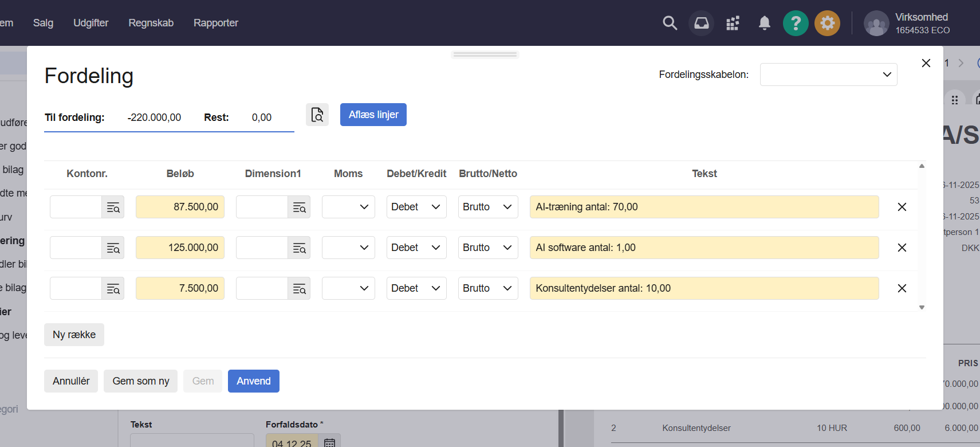Add a row with Ny række

point(74,335)
